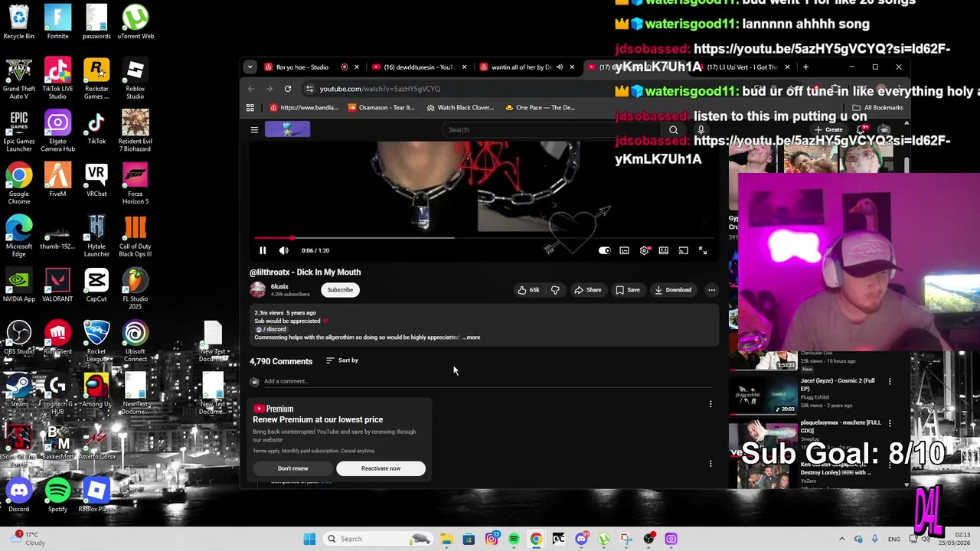The width and height of the screenshot is (980, 551).
Task: Open the 'One Pace' bookmark
Action: (x=540, y=108)
